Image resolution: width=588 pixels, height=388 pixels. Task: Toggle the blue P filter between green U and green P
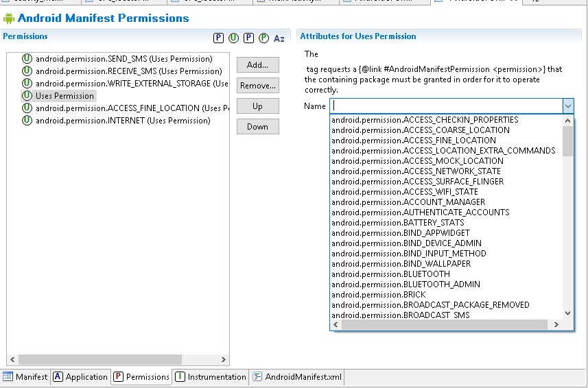(248, 38)
